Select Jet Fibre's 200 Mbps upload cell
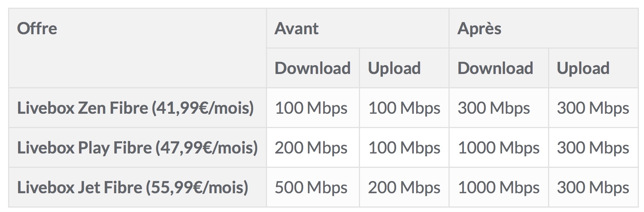The height and width of the screenshot is (212, 644). pos(404,188)
